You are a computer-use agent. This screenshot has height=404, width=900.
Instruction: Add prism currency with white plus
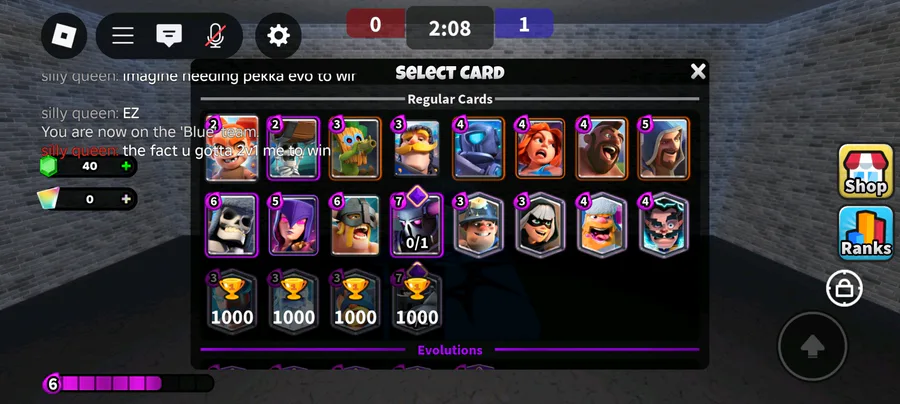[126, 199]
